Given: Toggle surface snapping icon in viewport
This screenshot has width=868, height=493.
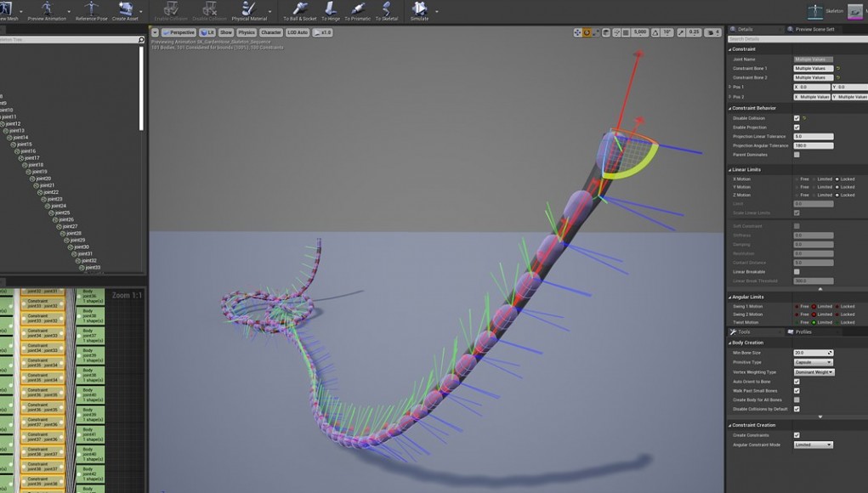Looking at the screenshot, I should [x=616, y=32].
